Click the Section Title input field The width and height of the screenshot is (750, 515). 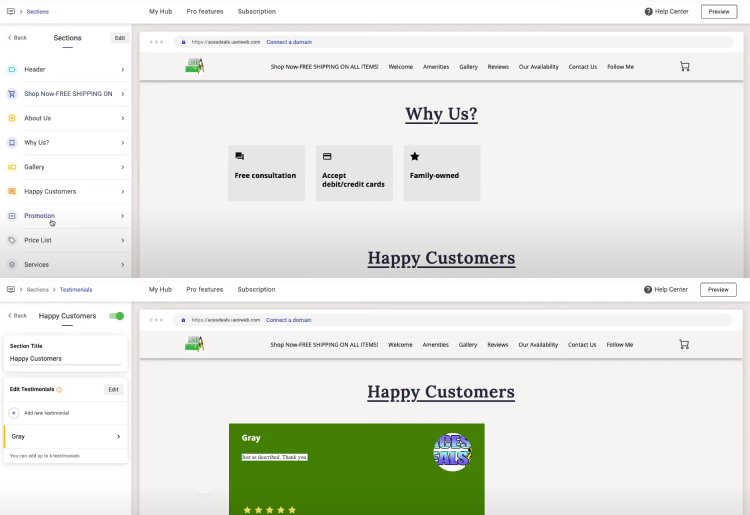(x=64, y=359)
